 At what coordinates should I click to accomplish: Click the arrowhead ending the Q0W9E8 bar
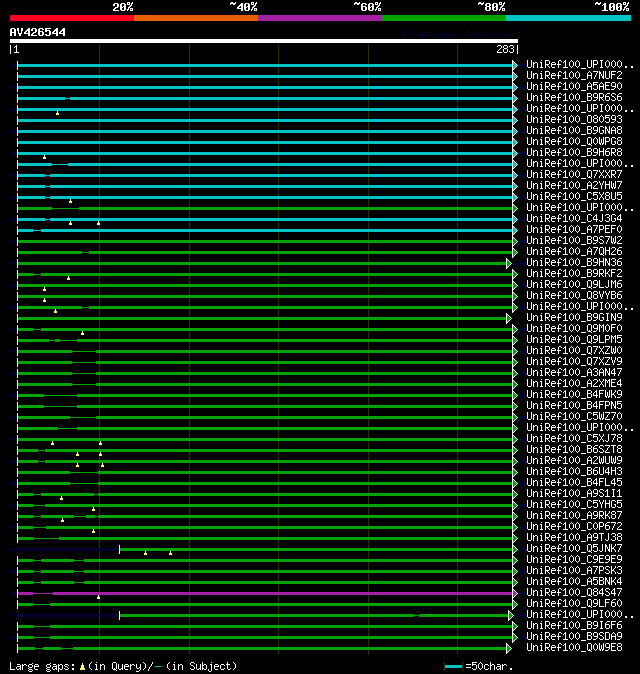pyautogui.click(x=509, y=648)
